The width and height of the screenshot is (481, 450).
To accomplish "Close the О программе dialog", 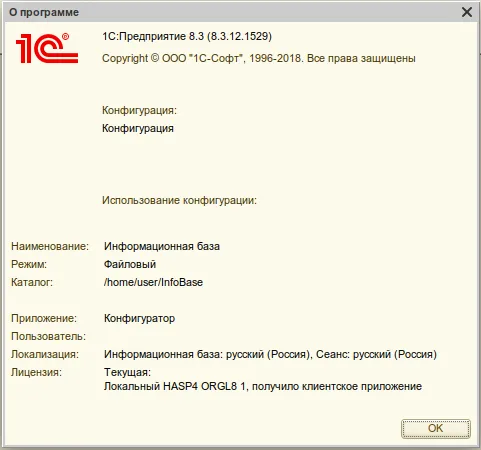I will click(467, 12).
